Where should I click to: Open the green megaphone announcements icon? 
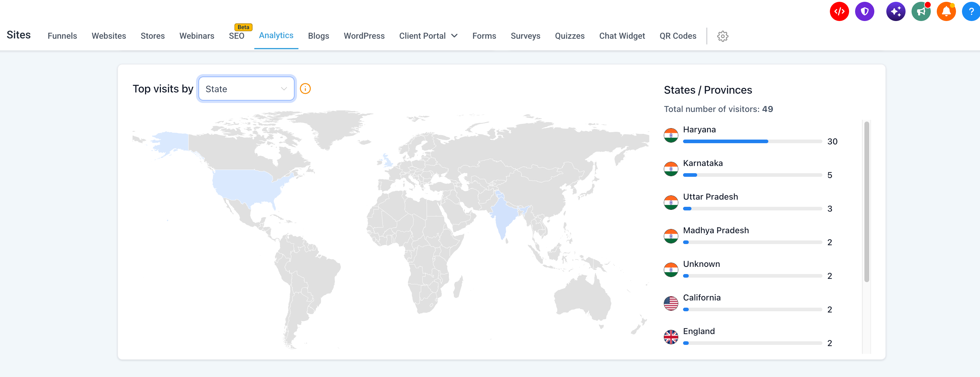[921, 11]
